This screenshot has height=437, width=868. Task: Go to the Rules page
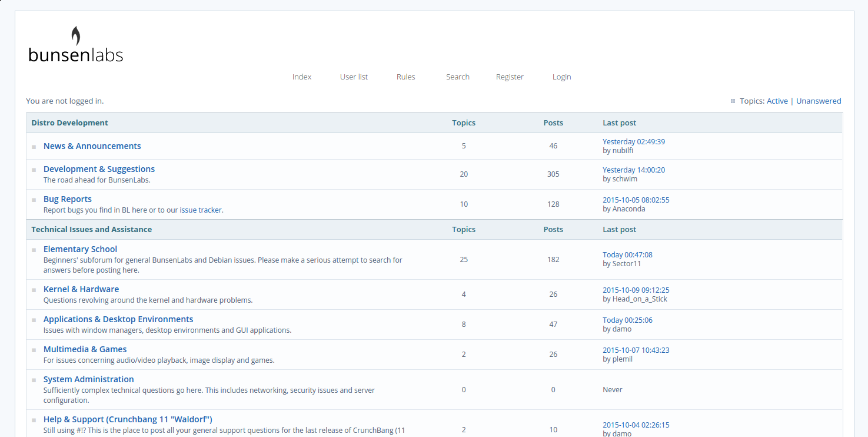(x=406, y=77)
